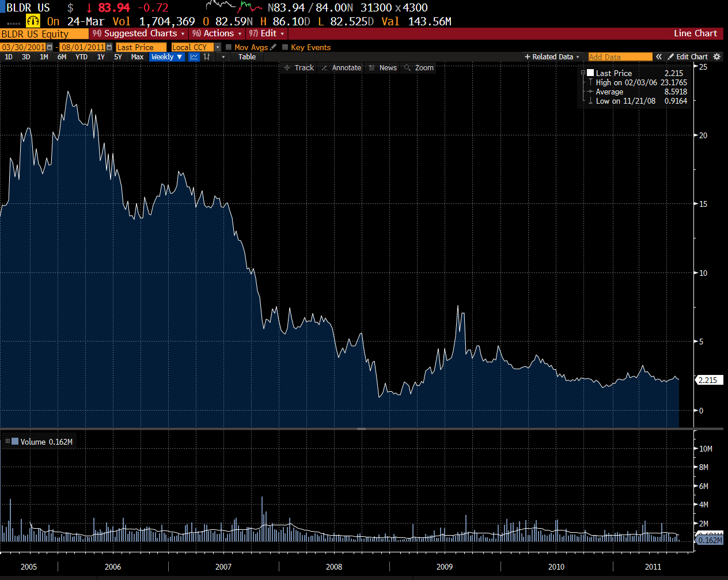This screenshot has width=728, height=580.
Task: Open the News overlay tool
Action: (382, 67)
